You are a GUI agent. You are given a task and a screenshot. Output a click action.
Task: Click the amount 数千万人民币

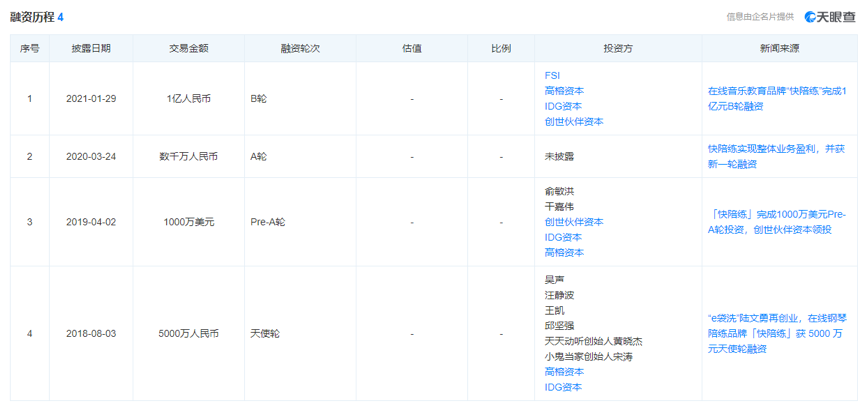pos(189,157)
